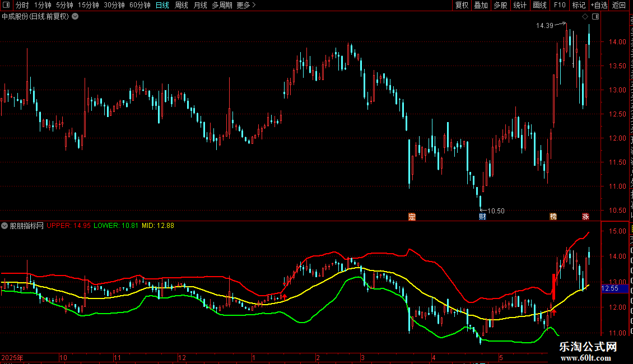This screenshot has width=633, height=364.
Task: Open the 财 financial marker
Action: coord(482,217)
